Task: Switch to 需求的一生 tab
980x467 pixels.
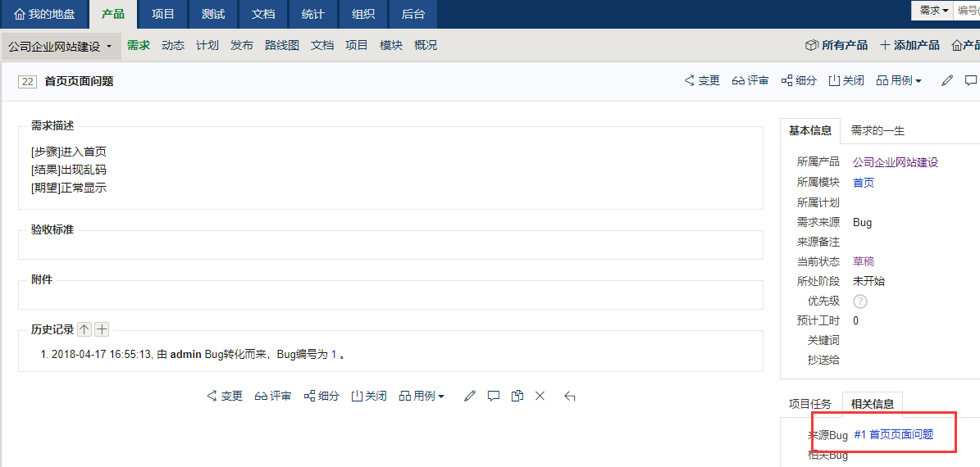Action: 877,130
